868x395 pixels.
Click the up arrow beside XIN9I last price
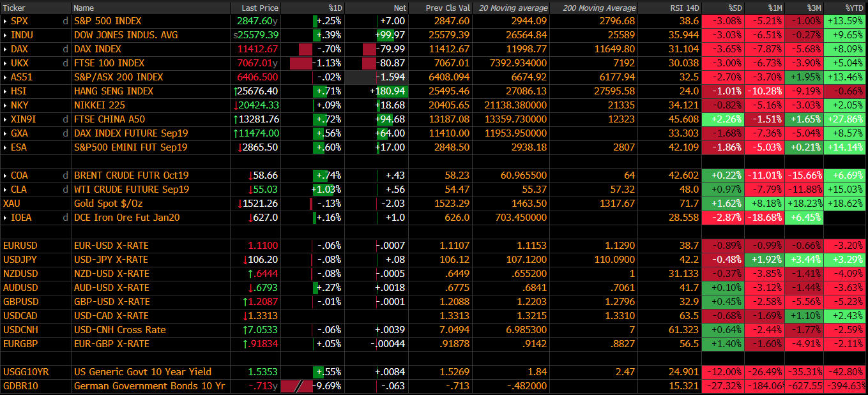(237, 119)
